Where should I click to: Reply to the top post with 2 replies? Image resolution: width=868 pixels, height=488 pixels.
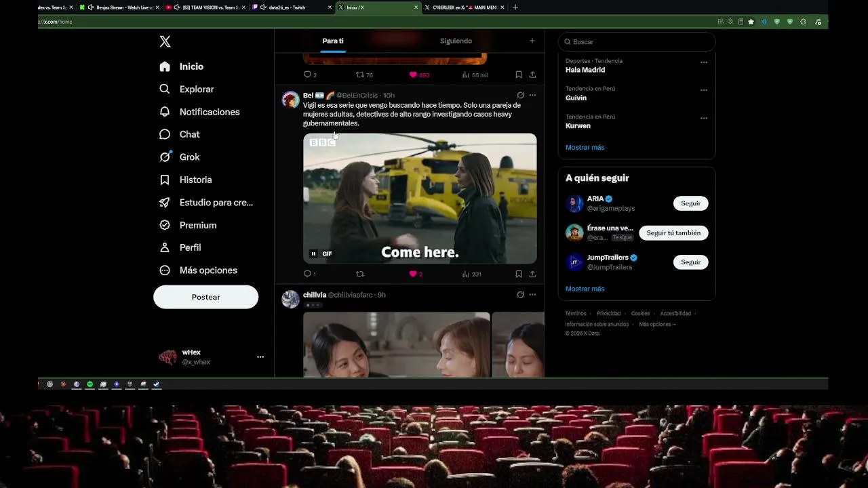[310, 75]
